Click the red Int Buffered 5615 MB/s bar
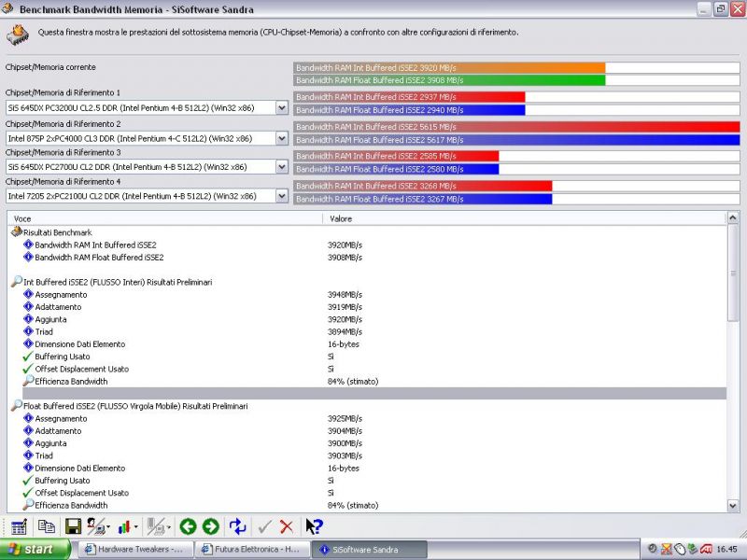Image resolution: width=747 pixels, height=560 pixels. [516, 127]
